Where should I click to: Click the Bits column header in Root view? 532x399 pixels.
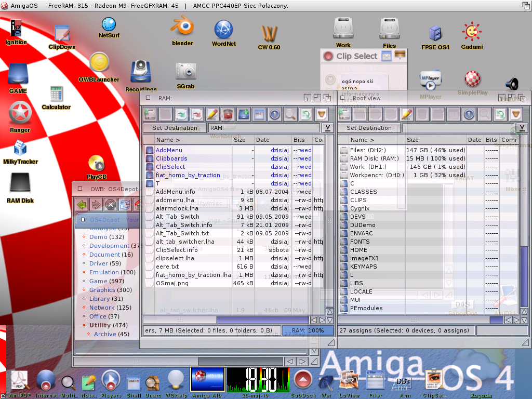(x=491, y=140)
